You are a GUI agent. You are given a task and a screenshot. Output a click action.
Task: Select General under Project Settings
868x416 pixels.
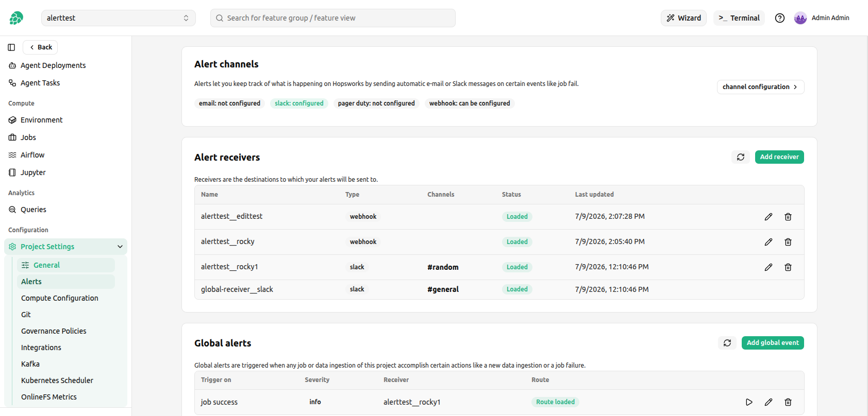(66, 265)
